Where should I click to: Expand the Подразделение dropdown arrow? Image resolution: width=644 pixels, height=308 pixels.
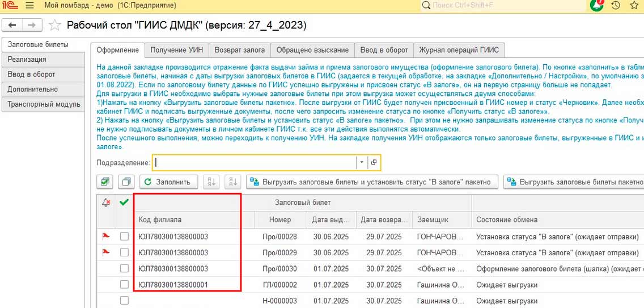(x=362, y=162)
